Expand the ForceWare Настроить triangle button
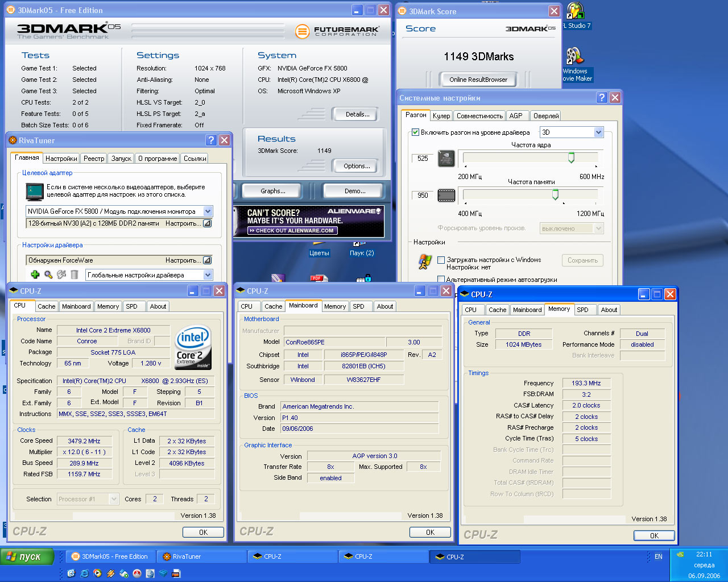 click(x=207, y=260)
